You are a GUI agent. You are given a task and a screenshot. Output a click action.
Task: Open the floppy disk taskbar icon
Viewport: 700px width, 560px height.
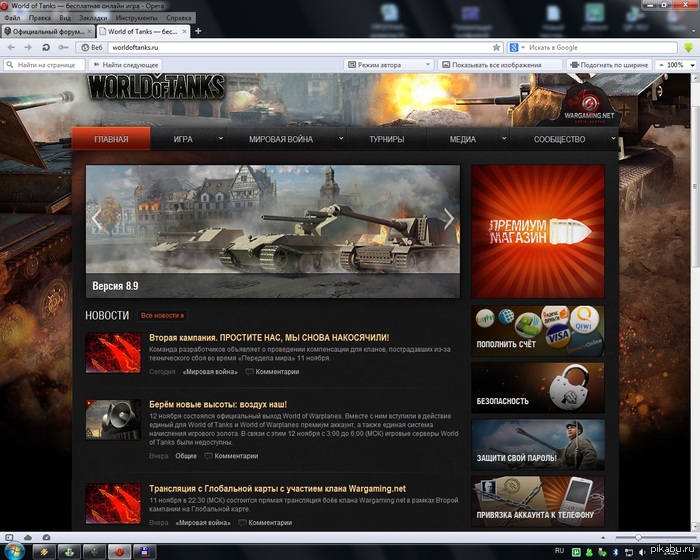[x=145, y=552]
